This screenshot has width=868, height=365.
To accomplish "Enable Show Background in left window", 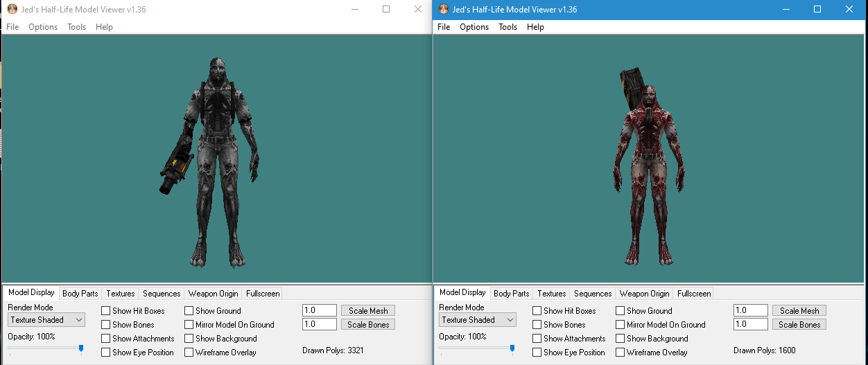I will (189, 339).
